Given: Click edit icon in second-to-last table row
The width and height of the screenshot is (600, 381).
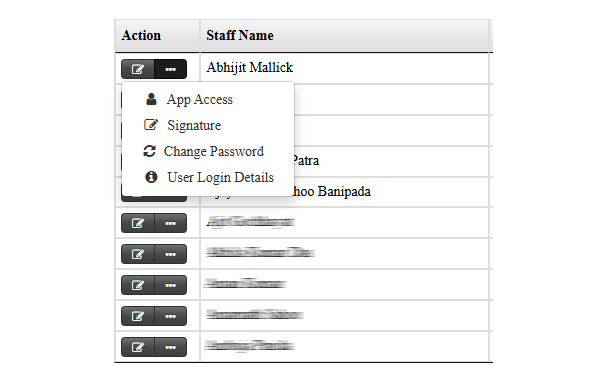Looking at the screenshot, I should tap(138, 316).
